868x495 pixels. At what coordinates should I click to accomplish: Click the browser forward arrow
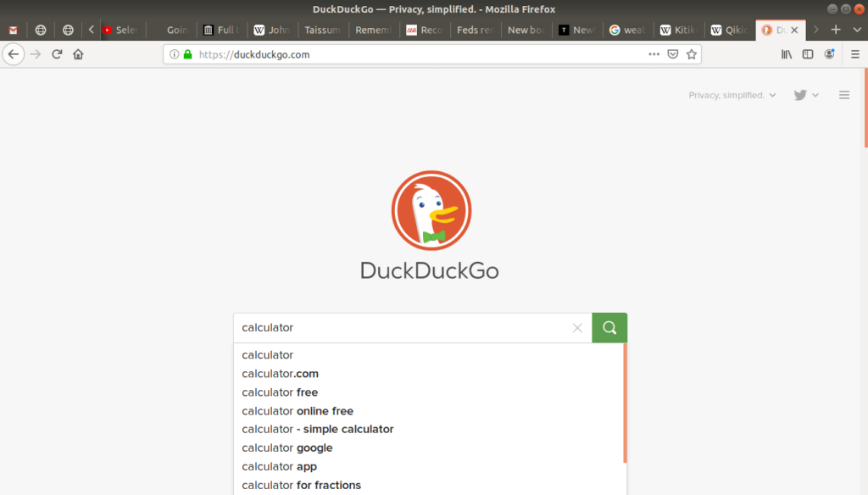click(36, 54)
